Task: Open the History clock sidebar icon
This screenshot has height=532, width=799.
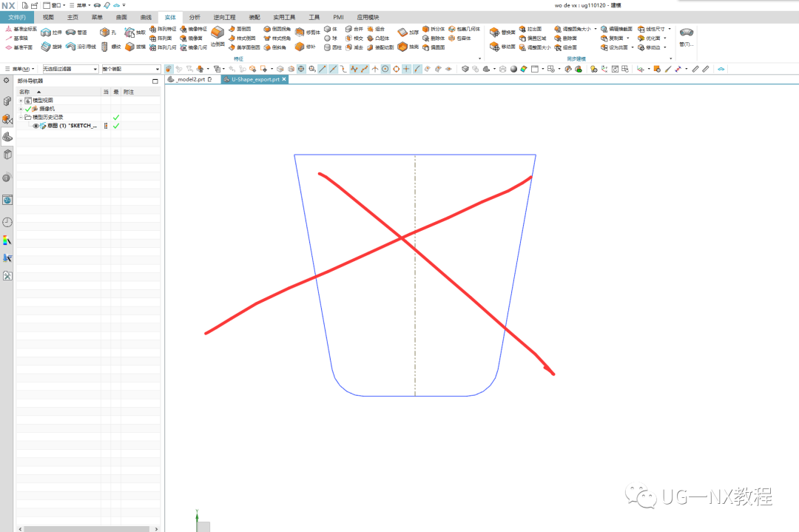Action: click(7, 222)
